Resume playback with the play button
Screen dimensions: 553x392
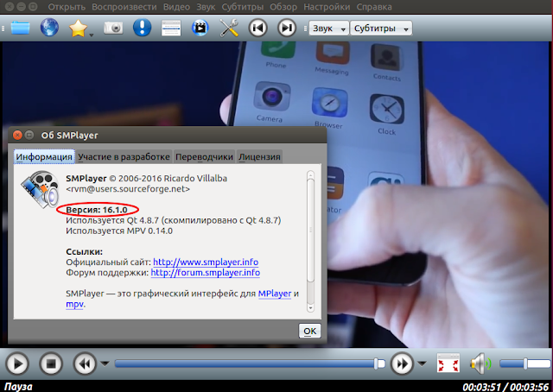click(x=17, y=364)
